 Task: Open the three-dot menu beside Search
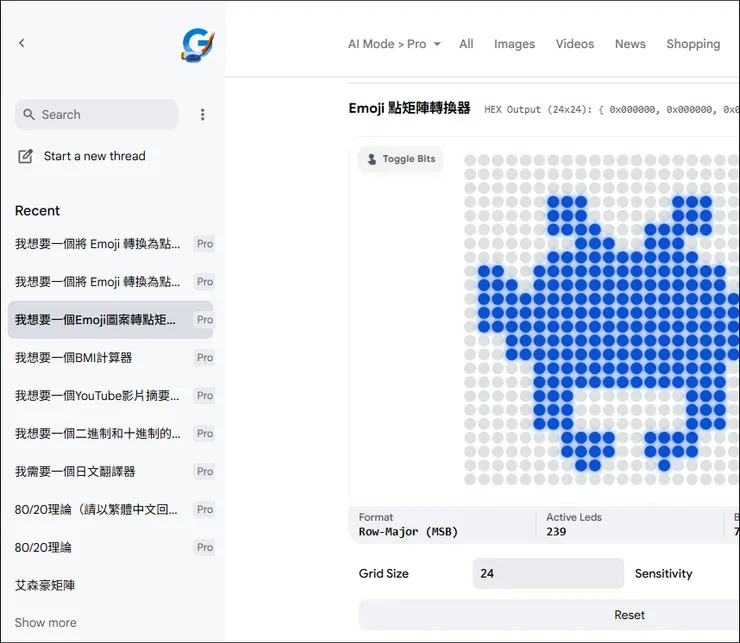tap(202, 115)
